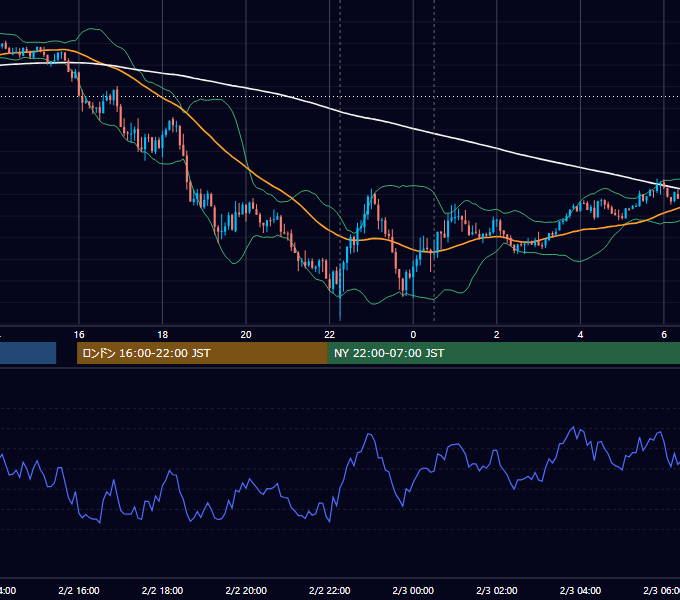This screenshot has width=680, height=600.
Task: Click the 2/3 02:00 time label
Action: (x=497, y=590)
